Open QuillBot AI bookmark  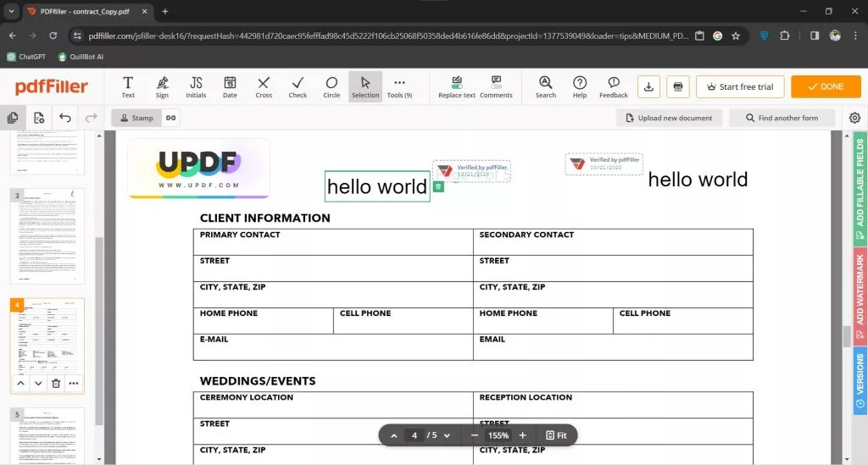coord(81,57)
